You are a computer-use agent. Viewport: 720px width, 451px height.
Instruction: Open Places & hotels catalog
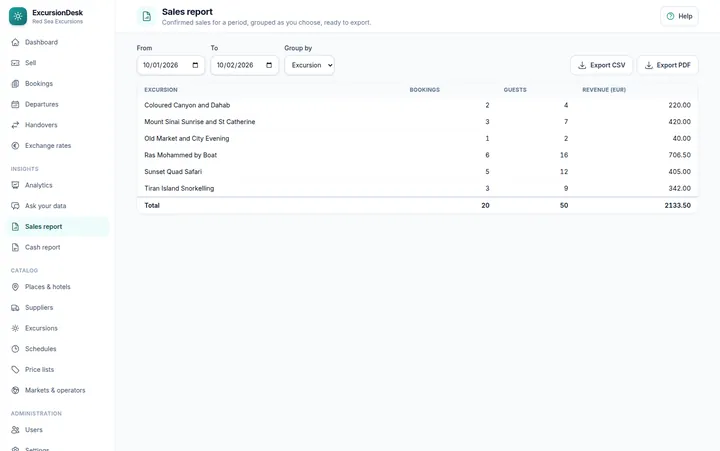coord(57,287)
